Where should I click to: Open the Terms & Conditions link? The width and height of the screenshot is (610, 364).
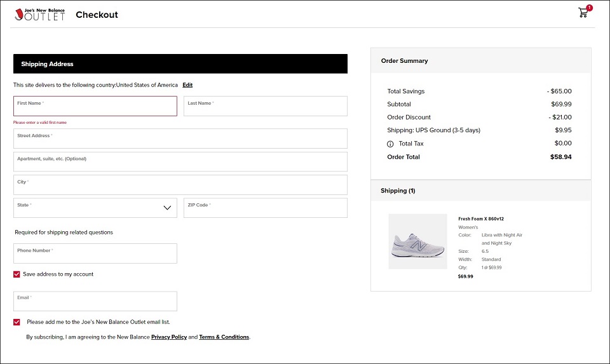tap(224, 337)
